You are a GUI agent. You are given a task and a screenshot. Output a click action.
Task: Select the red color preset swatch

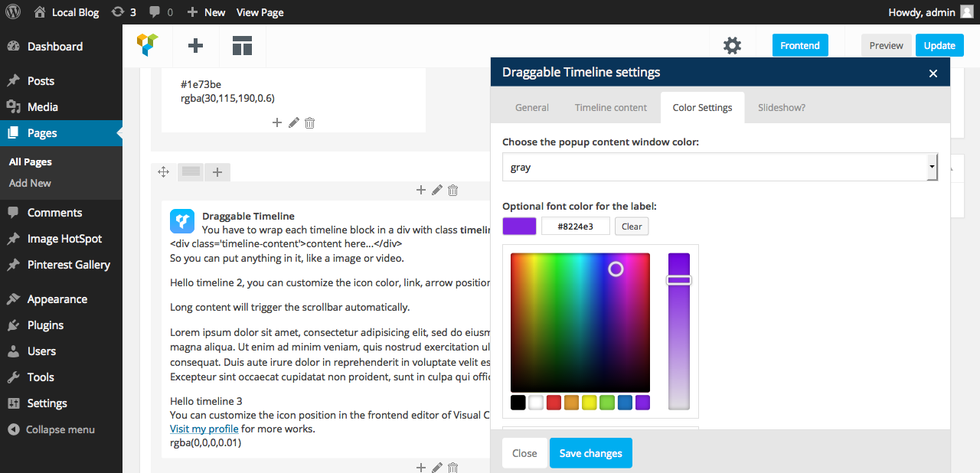pyautogui.click(x=554, y=403)
